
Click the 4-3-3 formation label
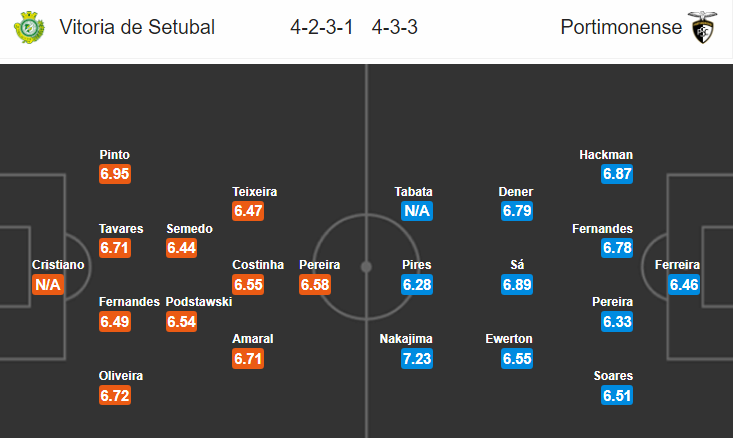click(395, 27)
